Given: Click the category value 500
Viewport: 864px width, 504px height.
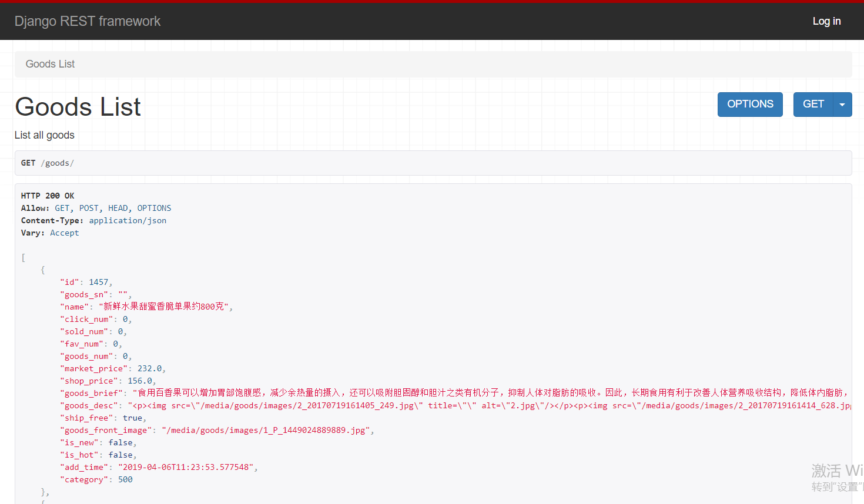Looking at the screenshot, I should pyautogui.click(x=125, y=479).
